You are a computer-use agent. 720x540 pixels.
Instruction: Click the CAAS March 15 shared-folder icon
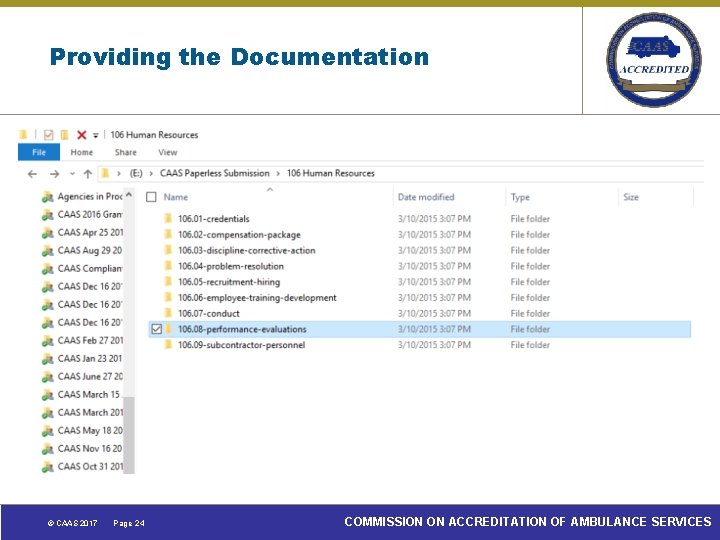(48, 395)
